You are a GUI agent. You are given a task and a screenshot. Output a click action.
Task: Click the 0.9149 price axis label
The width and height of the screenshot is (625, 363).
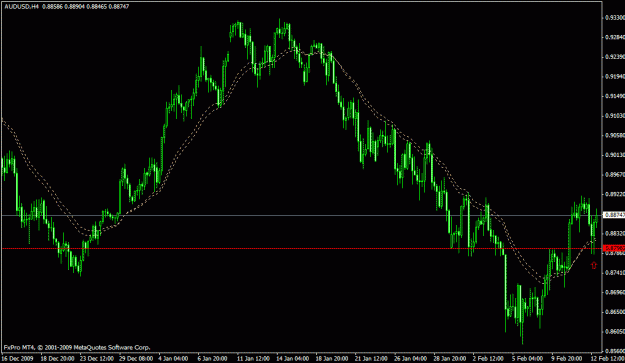[615, 96]
